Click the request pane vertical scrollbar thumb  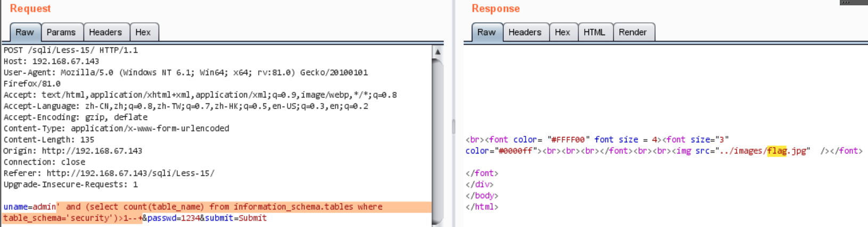(x=438, y=141)
